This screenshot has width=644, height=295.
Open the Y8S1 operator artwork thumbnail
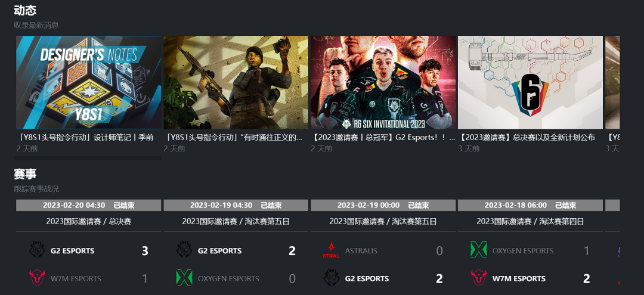pyautogui.click(x=236, y=82)
